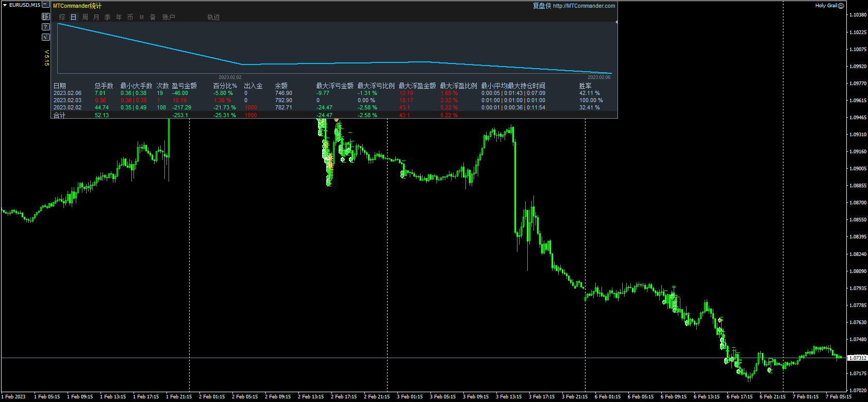Switch to the 月 monthly tab
The height and width of the screenshot is (402, 868).
point(96,18)
